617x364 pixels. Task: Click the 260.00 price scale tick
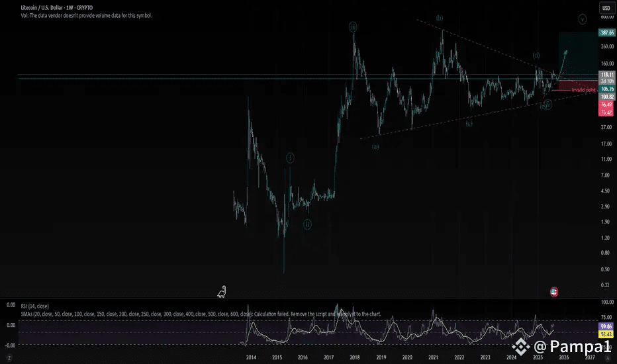607,46
